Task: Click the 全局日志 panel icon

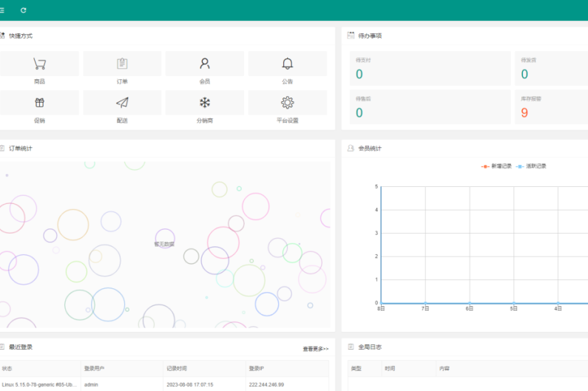Action: (x=351, y=347)
